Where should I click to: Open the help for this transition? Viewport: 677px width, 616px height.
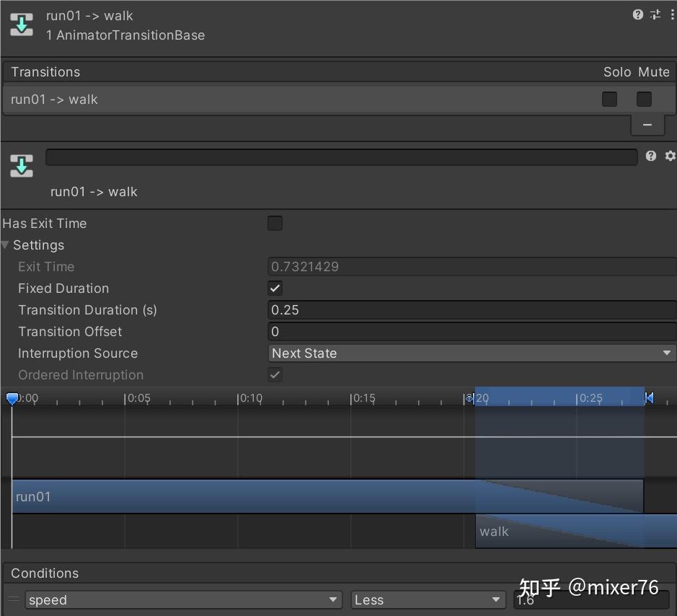637,14
